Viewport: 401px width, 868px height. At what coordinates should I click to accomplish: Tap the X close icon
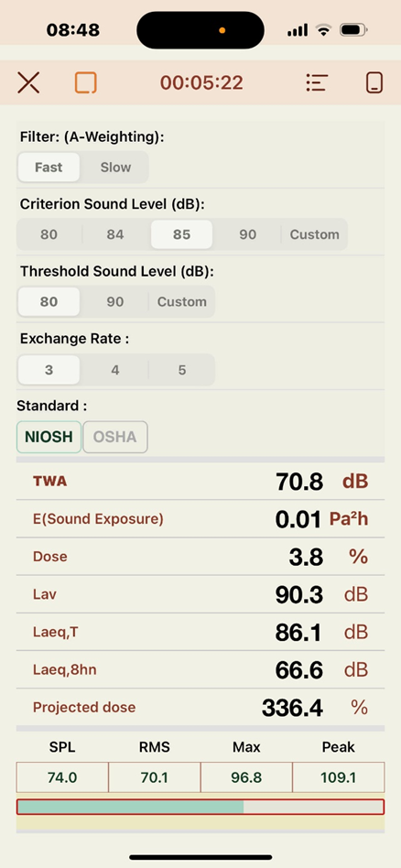click(28, 82)
